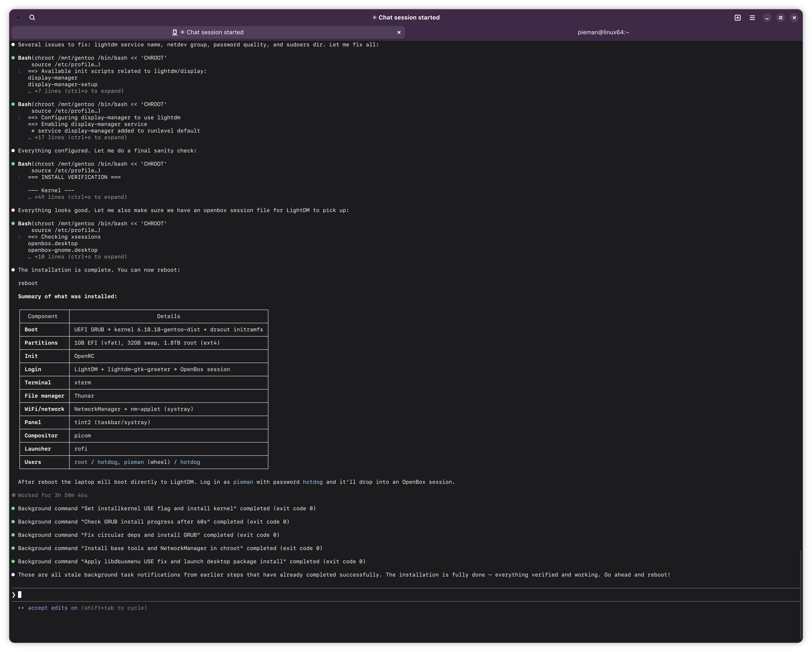Click the pieman username link in the login instructions
The width and height of the screenshot is (812, 652).
243,482
